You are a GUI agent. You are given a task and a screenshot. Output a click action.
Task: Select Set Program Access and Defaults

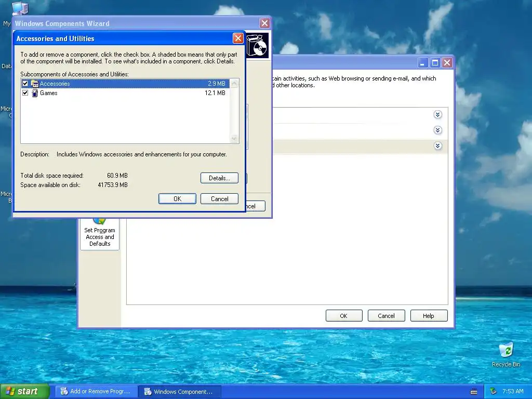(99, 234)
